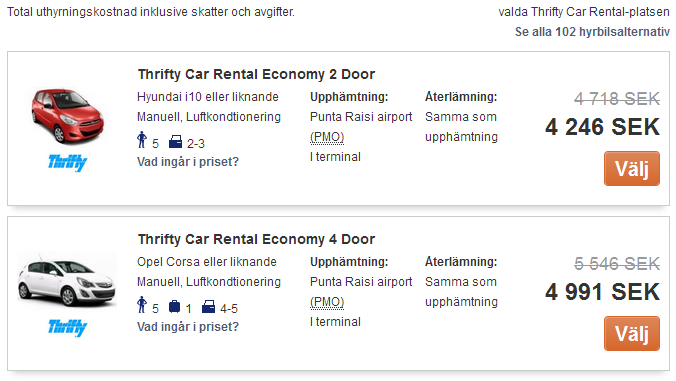Click the passenger icon for Opel Corsa
The width and height of the screenshot is (676, 381).
coord(142,305)
